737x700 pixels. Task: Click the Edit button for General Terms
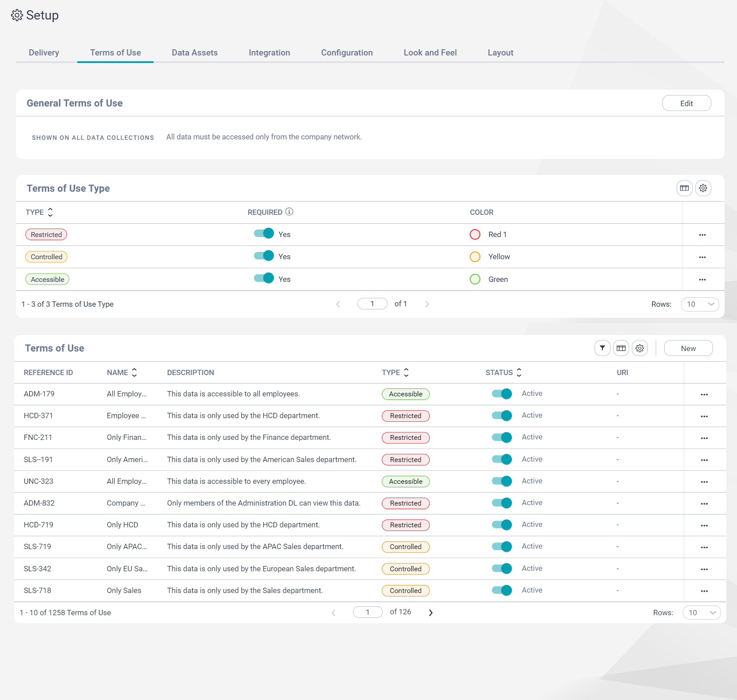686,103
